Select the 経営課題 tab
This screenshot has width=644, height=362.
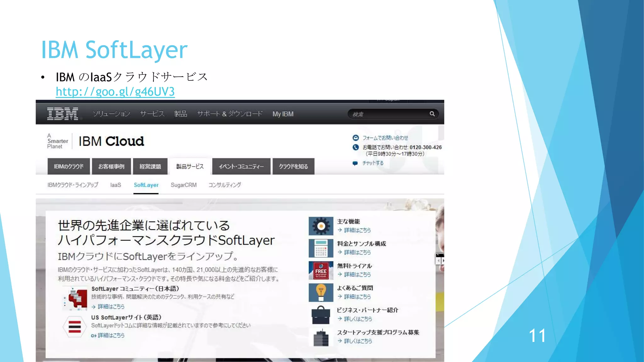coord(150,166)
